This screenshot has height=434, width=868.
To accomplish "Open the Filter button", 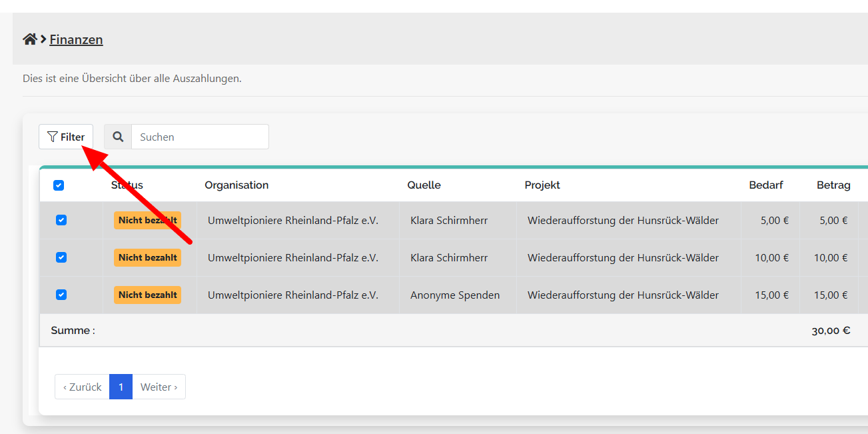I will coord(66,137).
